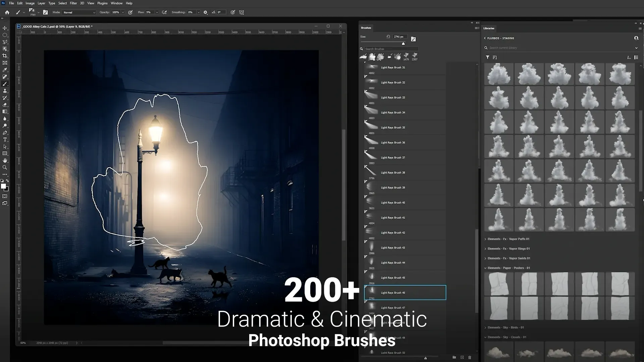Viewport: 644px width, 362px height.
Task: Go back from FLURBOS - STAGING library
Action: click(485, 38)
